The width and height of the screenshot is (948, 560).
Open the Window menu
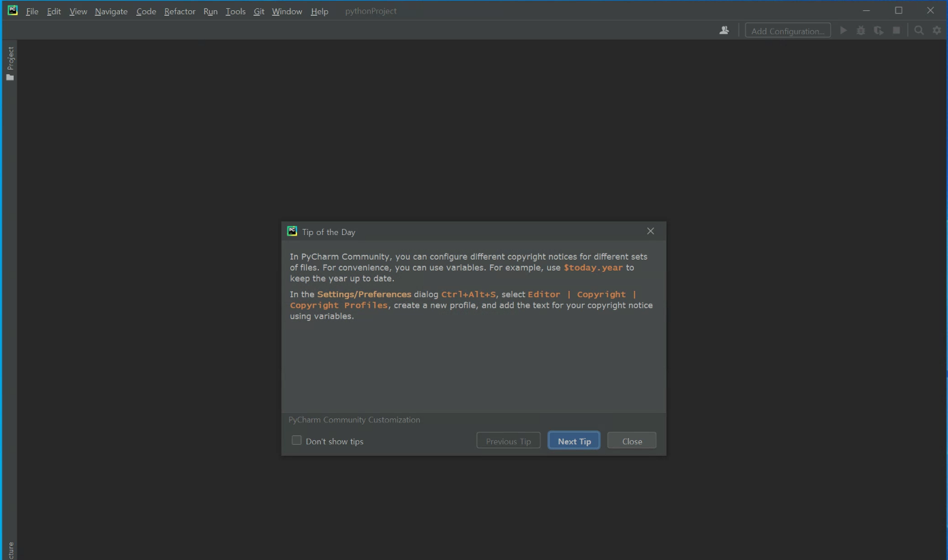(287, 11)
